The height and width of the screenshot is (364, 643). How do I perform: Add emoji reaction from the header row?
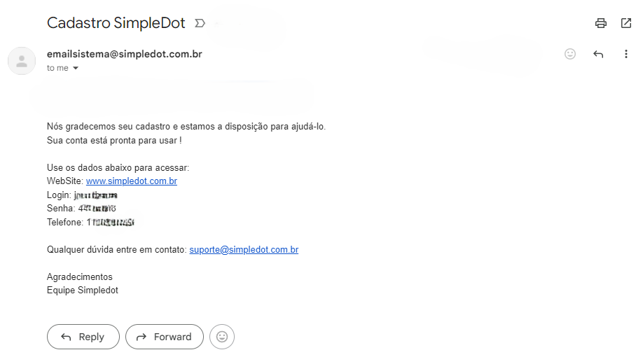click(x=570, y=54)
